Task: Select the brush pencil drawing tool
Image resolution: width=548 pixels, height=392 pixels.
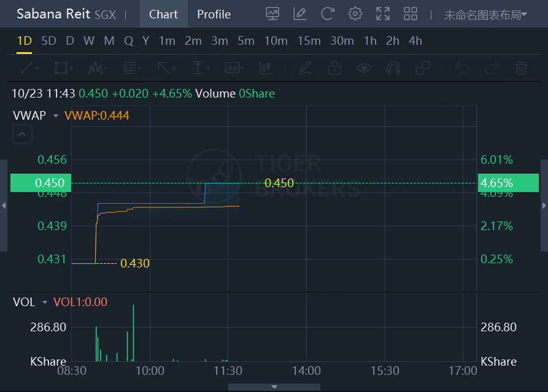Action: point(305,67)
